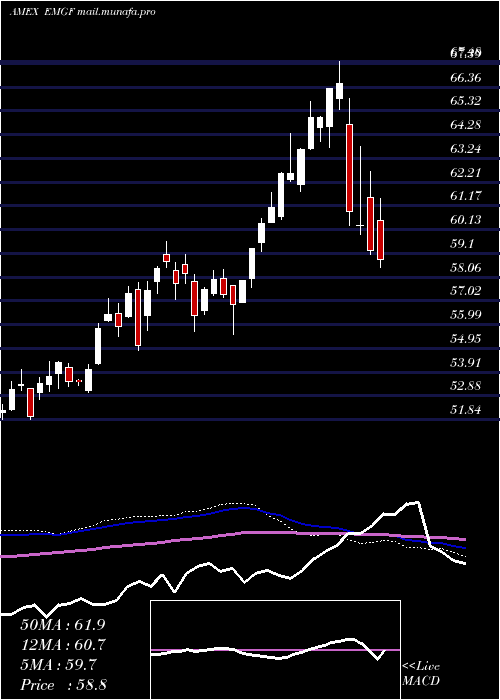The image size is (500, 700).
Task: Select the 64.28 price axis label
Action: pyautogui.click(x=466, y=125)
